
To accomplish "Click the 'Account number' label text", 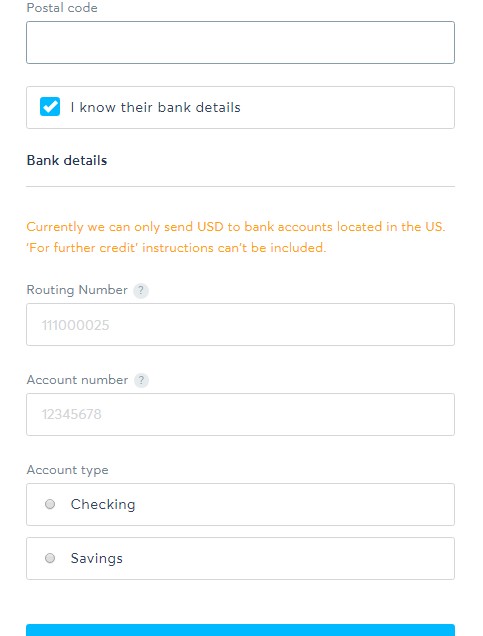I will 77,380.
